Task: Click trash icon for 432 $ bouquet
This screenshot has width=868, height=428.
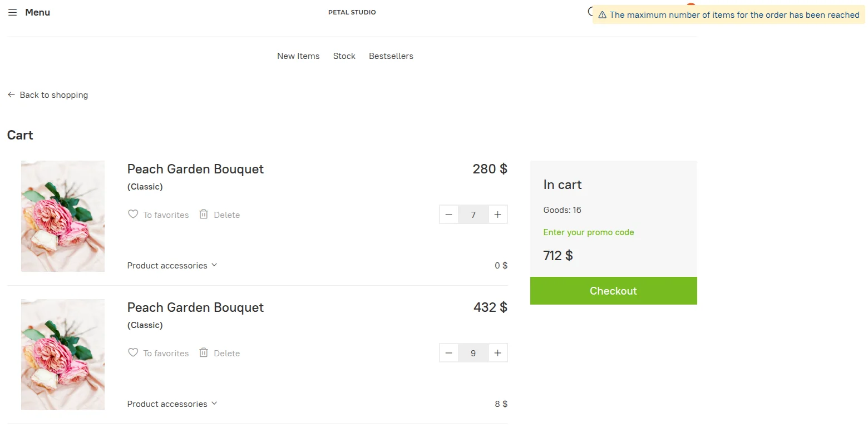Action: tap(204, 352)
